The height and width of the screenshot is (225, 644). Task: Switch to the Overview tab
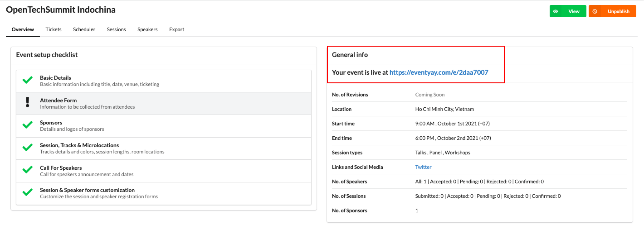[x=23, y=29]
